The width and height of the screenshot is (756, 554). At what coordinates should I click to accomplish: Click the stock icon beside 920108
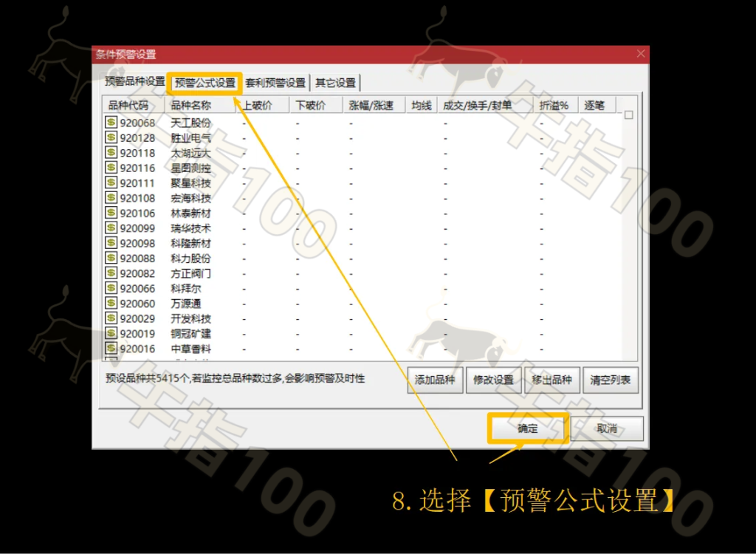coord(111,197)
